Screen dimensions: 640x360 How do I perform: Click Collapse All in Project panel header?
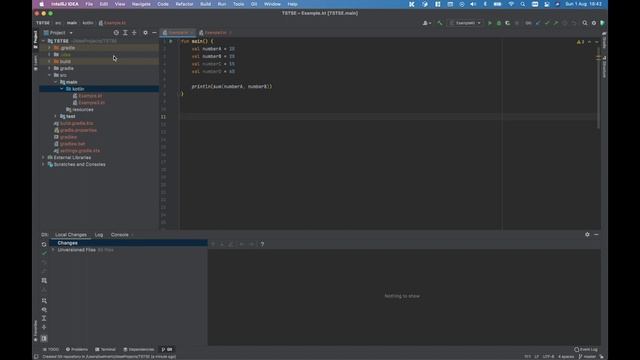pos(134,33)
